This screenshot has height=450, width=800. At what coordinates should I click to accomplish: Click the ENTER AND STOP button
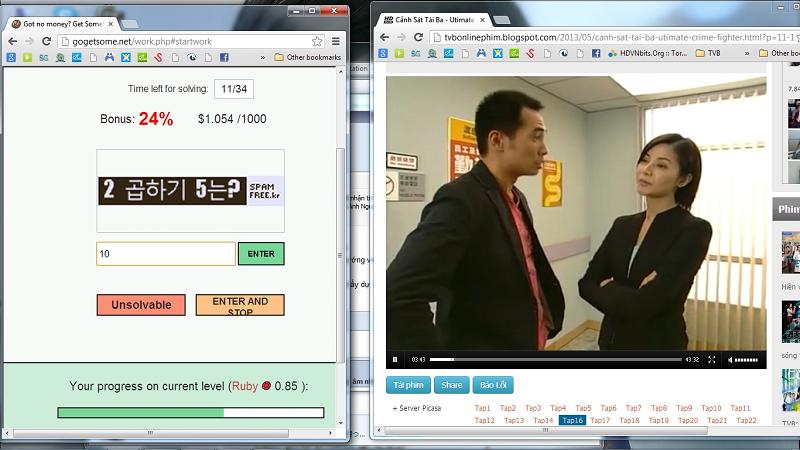click(x=240, y=305)
